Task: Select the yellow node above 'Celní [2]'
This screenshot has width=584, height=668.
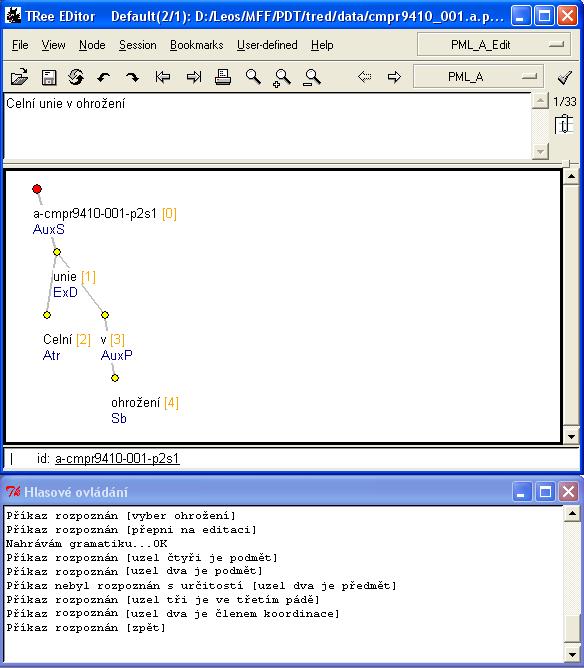Action: point(47,315)
